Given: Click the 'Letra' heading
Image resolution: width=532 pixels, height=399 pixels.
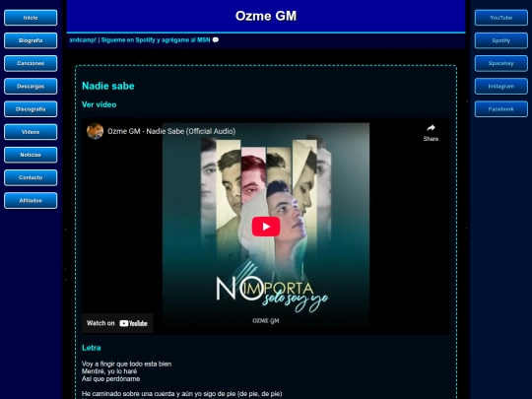Looking at the screenshot, I should 92,348.
